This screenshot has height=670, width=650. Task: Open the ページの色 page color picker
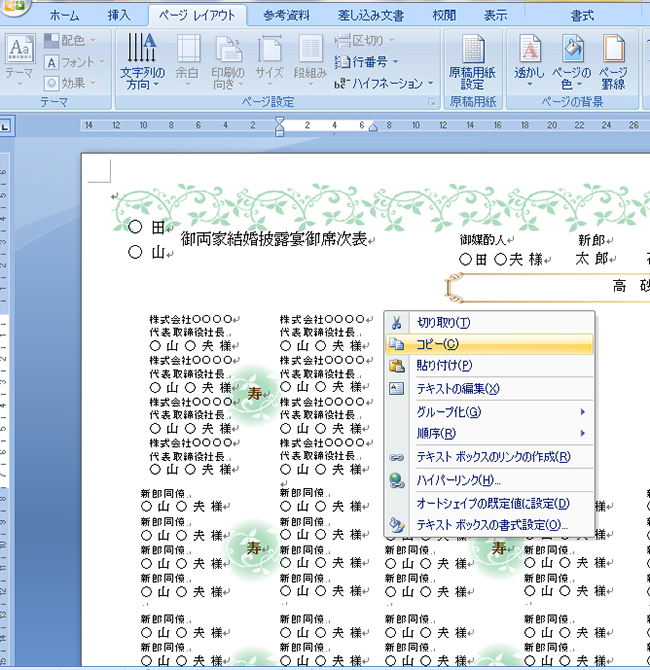click(572, 60)
